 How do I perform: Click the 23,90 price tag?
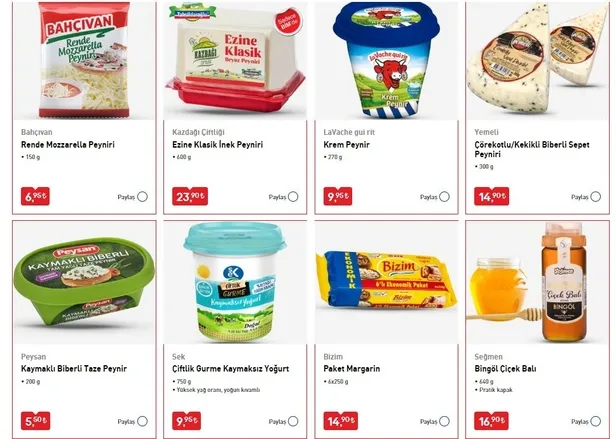[190, 196]
